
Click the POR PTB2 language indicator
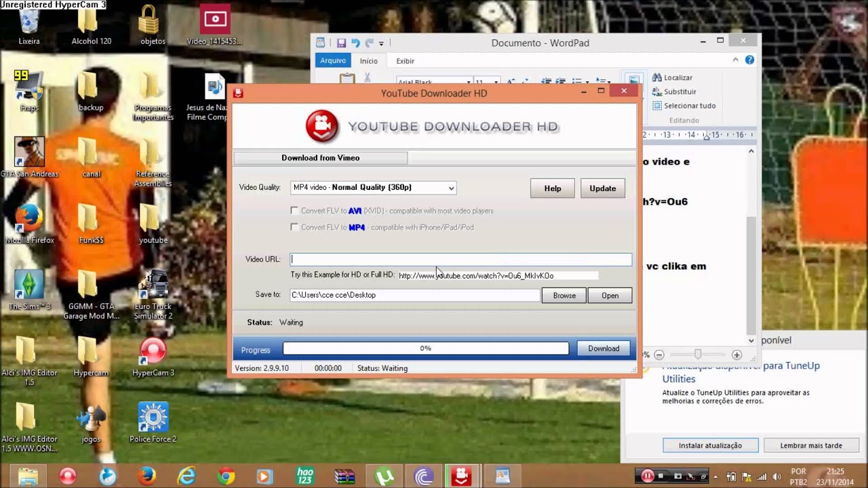tap(799, 476)
